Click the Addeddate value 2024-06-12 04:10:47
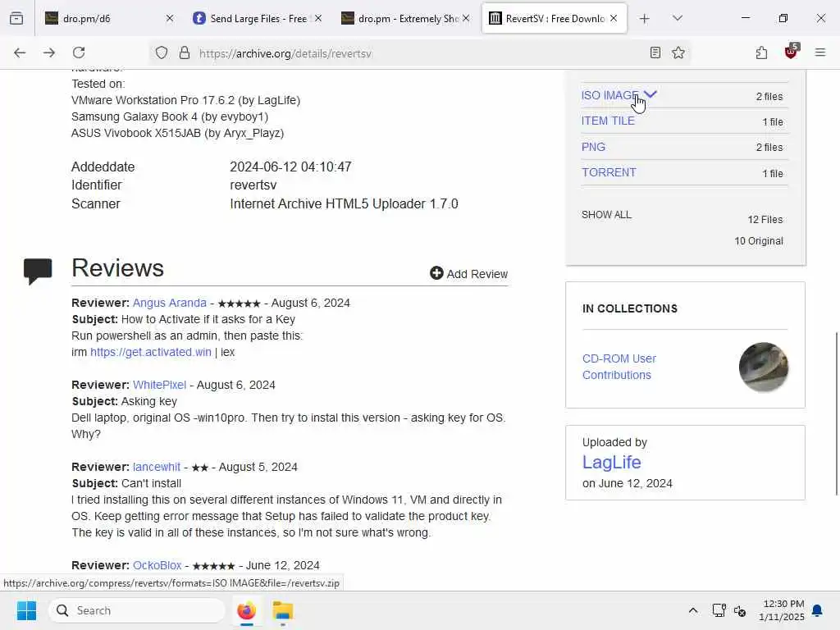The image size is (840, 630). (x=290, y=167)
